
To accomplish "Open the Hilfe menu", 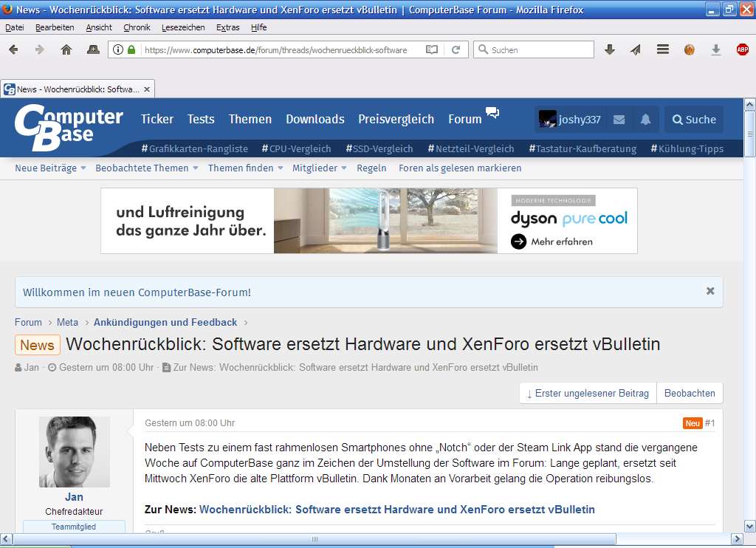I will [259, 27].
